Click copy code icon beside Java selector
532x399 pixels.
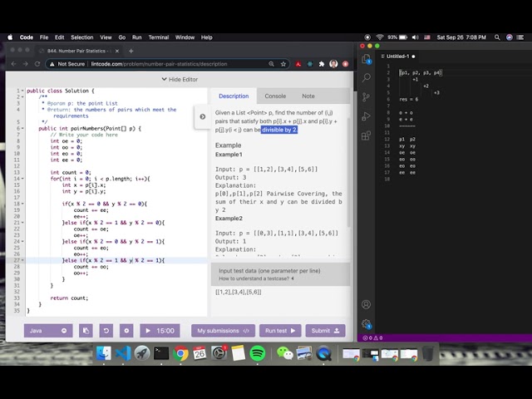[x=86, y=331]
